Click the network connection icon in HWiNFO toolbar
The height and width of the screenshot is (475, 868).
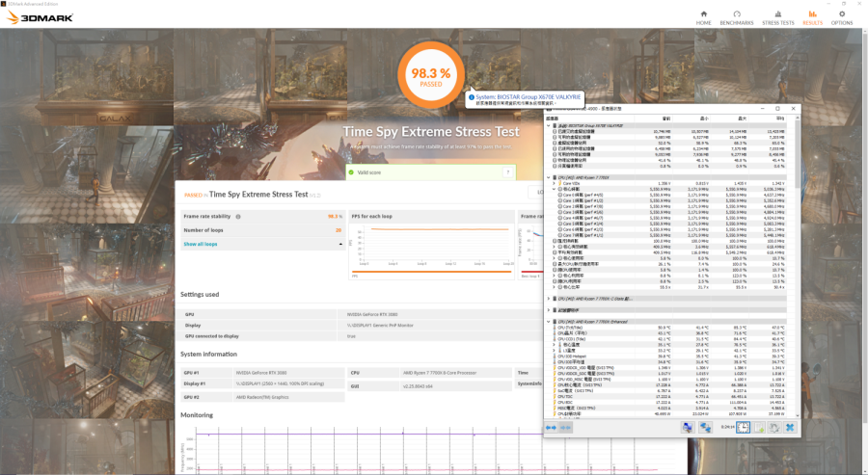(705, 428)
